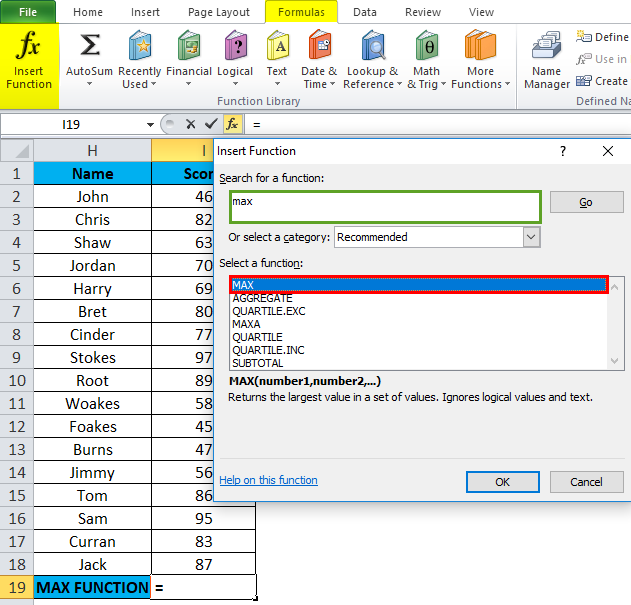Click the cell containing Stokes
The image size is (631, 605).
(93, 357)
